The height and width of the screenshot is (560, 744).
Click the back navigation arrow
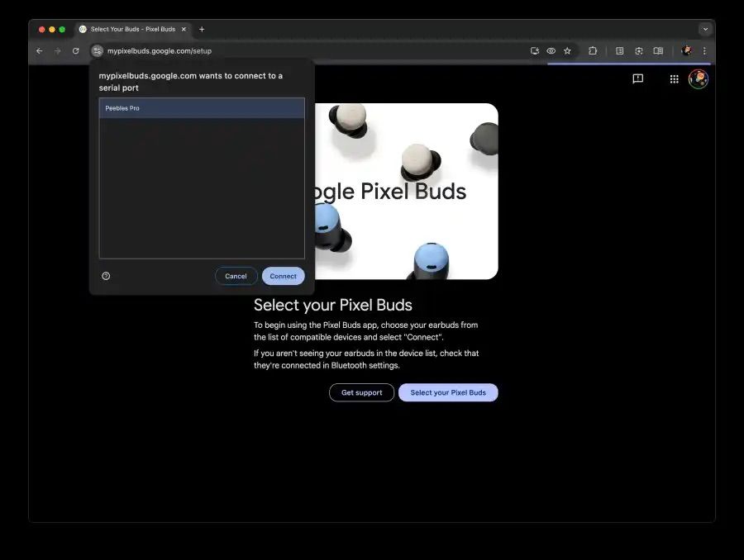coord(39,50)
